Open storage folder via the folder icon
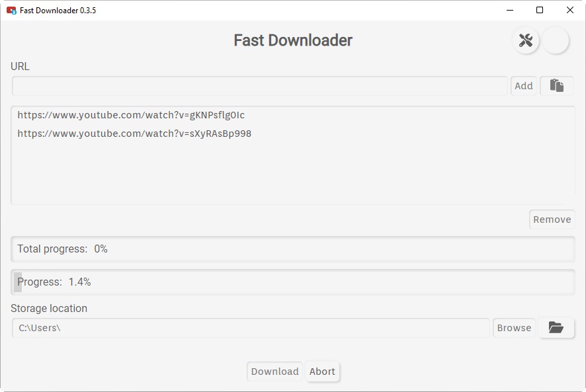Screen dimensions: 586x392 pos(556,328)
